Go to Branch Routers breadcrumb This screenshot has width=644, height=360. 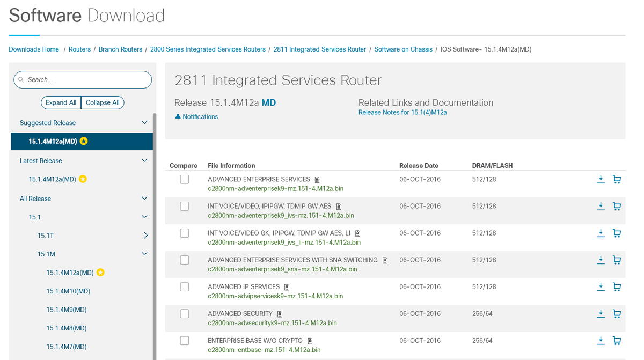click(120, 49)
